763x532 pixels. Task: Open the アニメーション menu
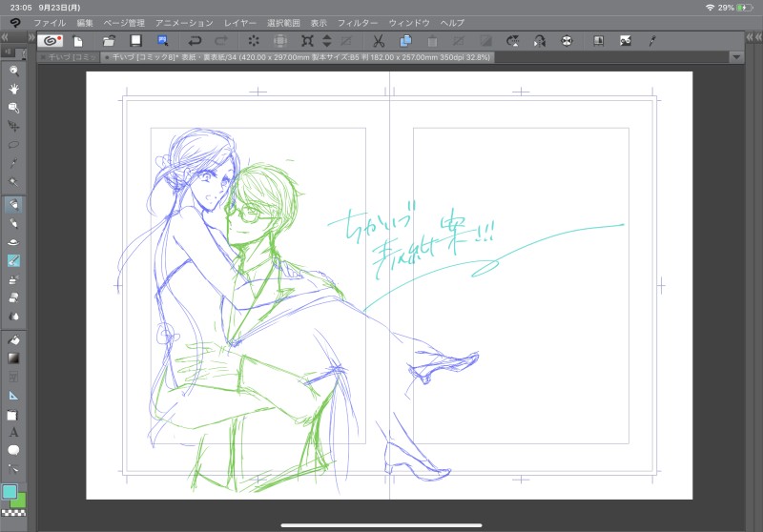pyautogui.click(x=184, y=23)
